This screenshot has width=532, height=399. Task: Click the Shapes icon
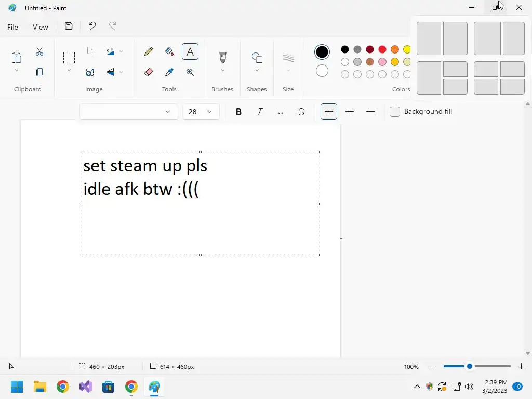click(257, 58)
